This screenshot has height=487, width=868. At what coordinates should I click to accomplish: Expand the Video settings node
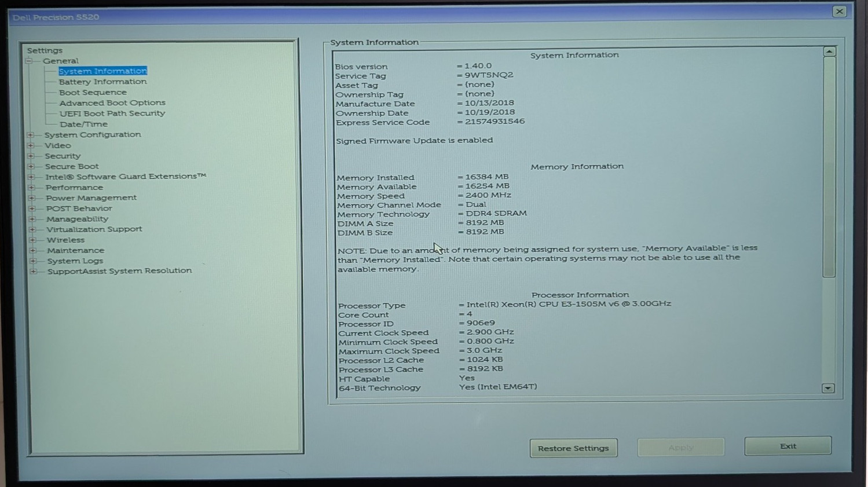pyautogui.click(x=31, y=145)
